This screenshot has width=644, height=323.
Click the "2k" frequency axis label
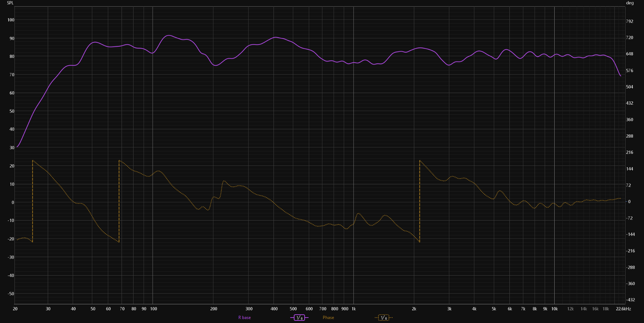tap(414, 309)
